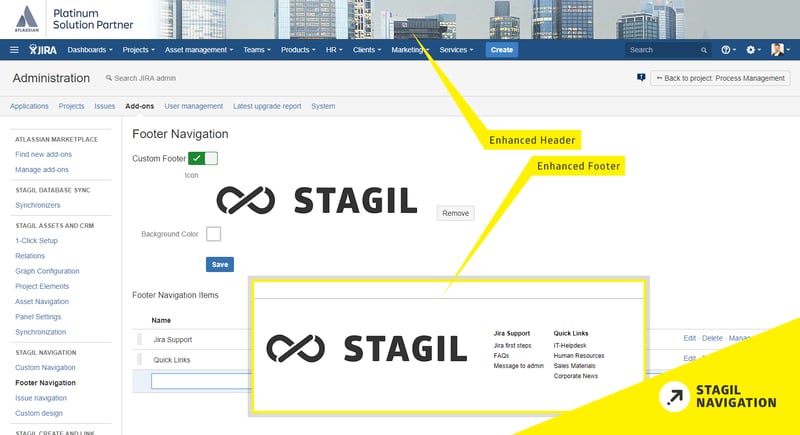This screenshot has height=435, width=800.
Task: Select Footer Navigation in sidebar
Action: click(x=45, y=383)
